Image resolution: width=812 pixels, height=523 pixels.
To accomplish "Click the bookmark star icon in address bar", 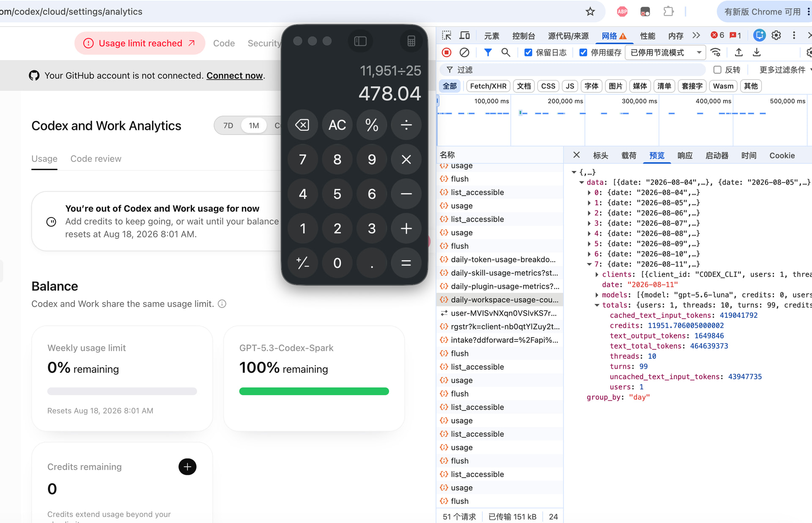I will coord(590,11).
